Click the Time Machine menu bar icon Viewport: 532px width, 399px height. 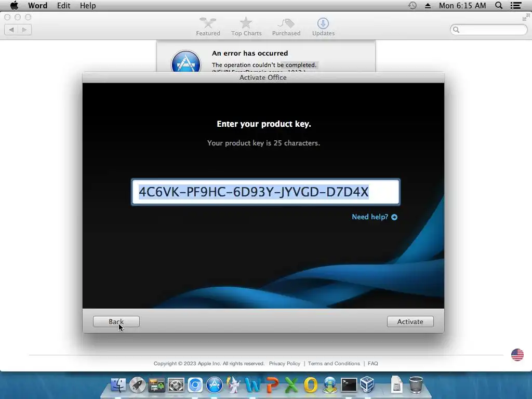[x=412, y=5]
